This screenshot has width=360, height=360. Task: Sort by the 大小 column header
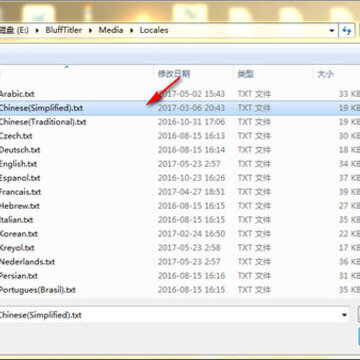(325, 74)
